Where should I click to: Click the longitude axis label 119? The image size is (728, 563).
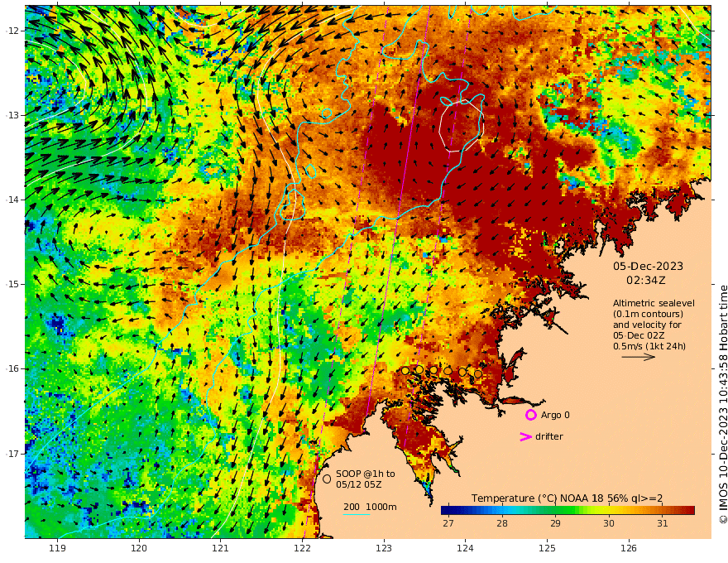click(x=57, y=548)
